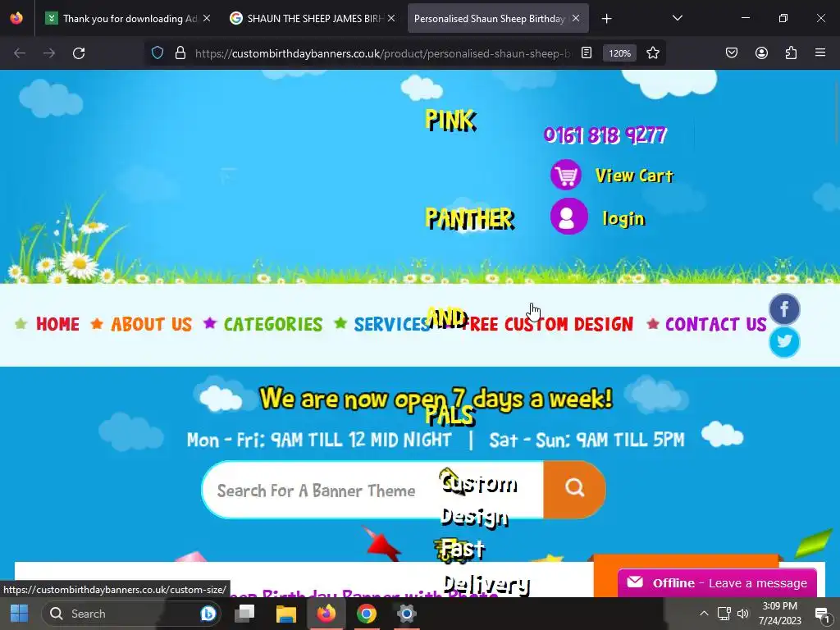Close the Personalised Shaun Sheep Birthday tab
The width and height of the screenshot is (840, 630).
(x=576, y=18)
